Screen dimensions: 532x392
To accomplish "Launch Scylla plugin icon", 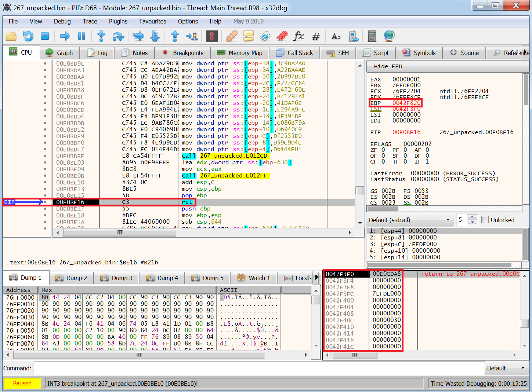I will (x=212, y=36).
